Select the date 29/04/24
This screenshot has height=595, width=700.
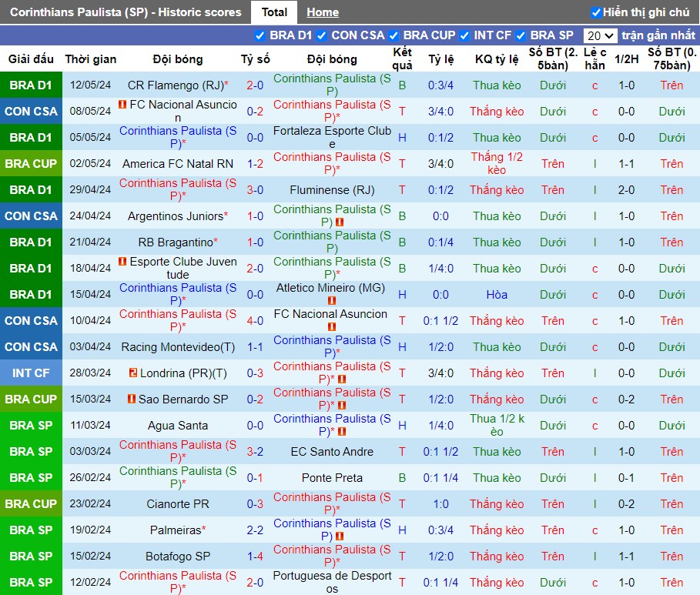click(x=90, y=189)
